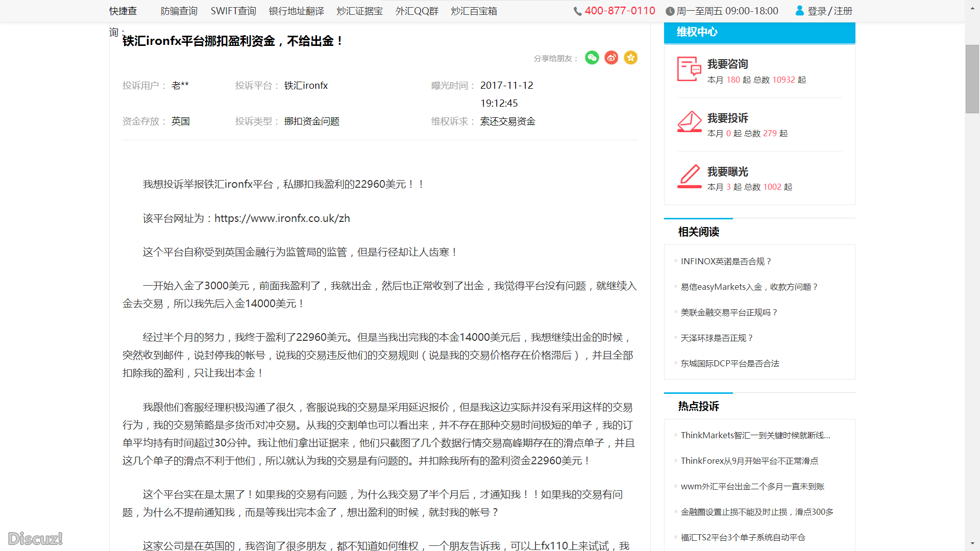Click the vertical scrollbar thumb

(x=972, y=79)
